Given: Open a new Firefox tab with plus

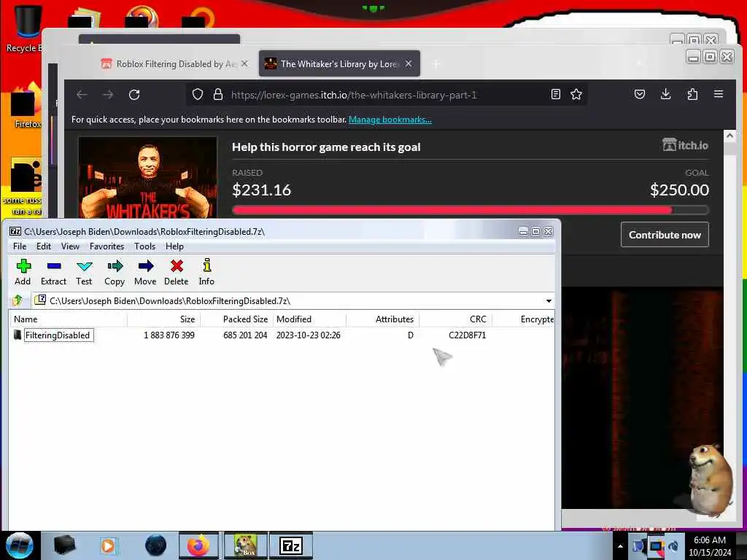Looking at the screenshot, I should (x=436, y=64).
